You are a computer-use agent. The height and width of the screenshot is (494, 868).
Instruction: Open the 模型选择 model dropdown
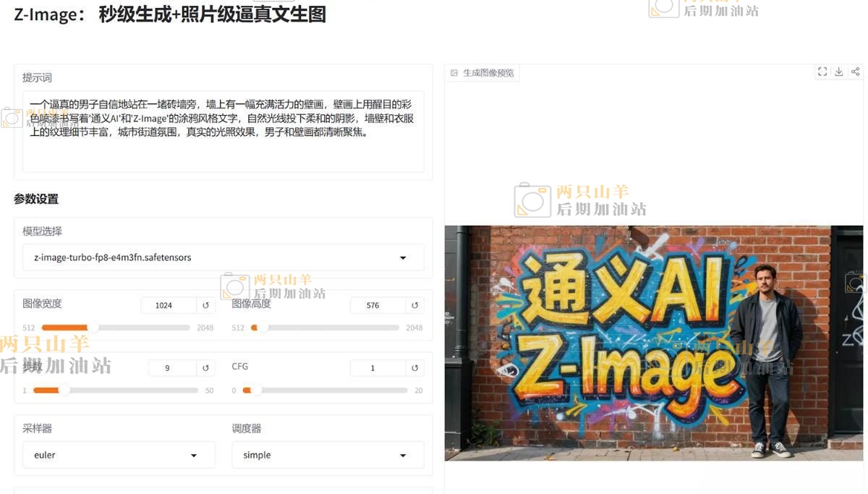(403, 257)
